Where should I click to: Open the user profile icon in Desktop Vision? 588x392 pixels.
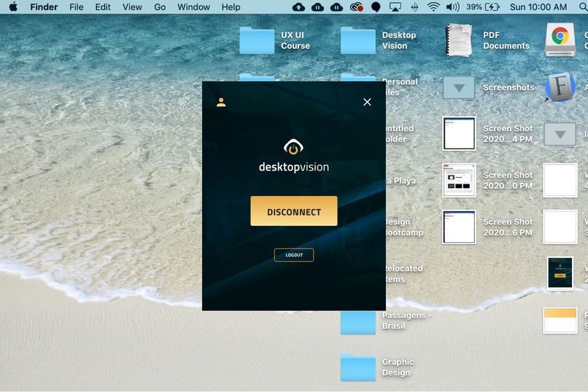pos(221,102)
